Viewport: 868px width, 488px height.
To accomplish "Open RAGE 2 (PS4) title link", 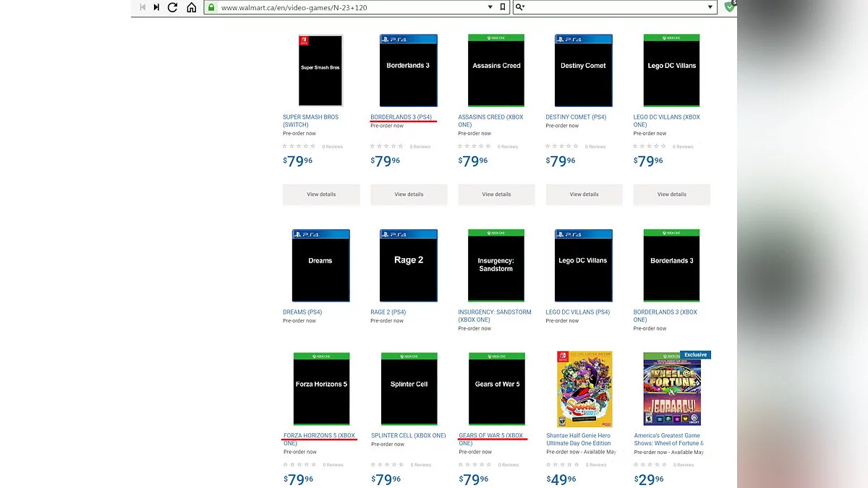I will [x=388, y=312].
